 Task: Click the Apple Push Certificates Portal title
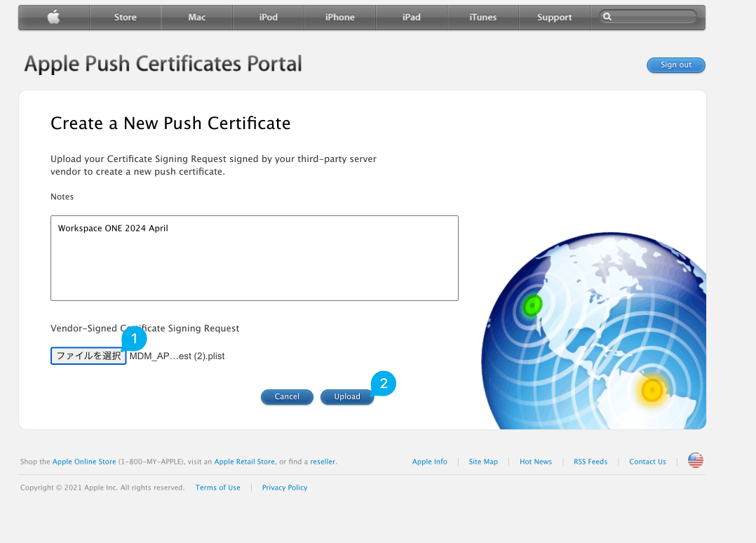tap(163, 64)
